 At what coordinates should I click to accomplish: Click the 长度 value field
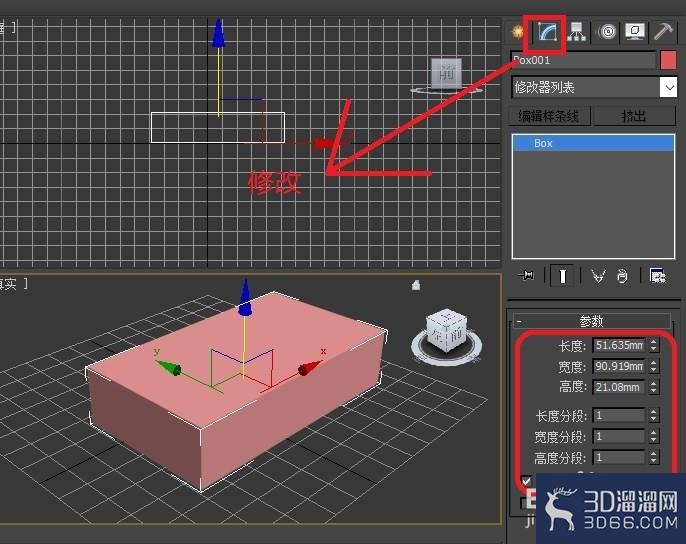(x=619, y=345)
